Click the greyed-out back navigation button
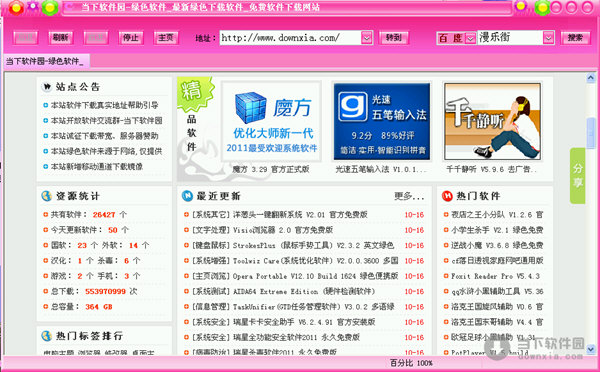This screenshot has height=372, width=600. tap(26, 38)
